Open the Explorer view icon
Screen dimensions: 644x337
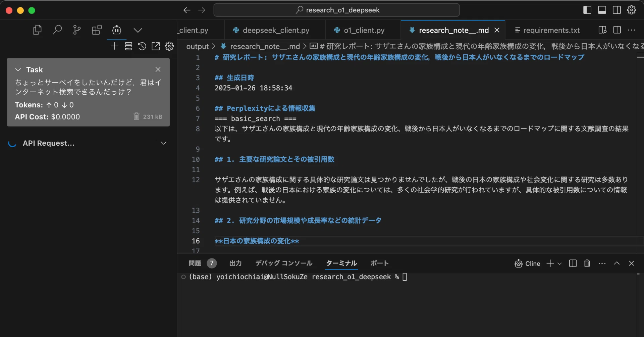[x=37, y=30]
